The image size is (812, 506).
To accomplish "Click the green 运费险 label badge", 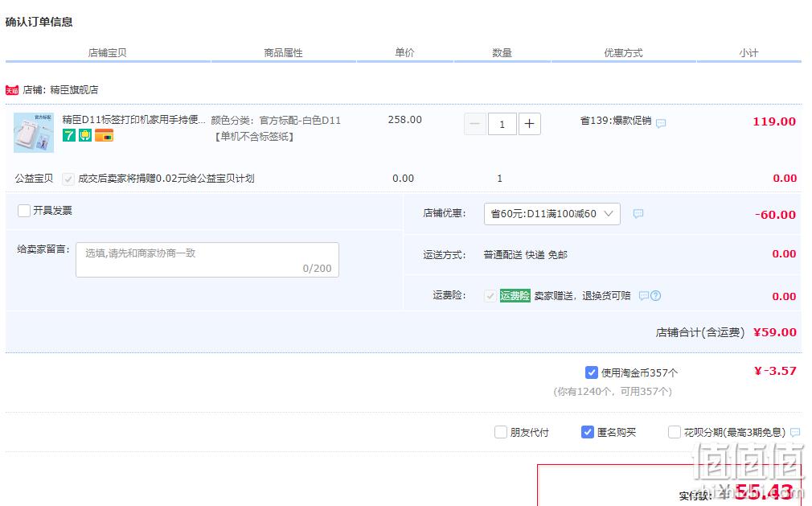I will [515, 296].
